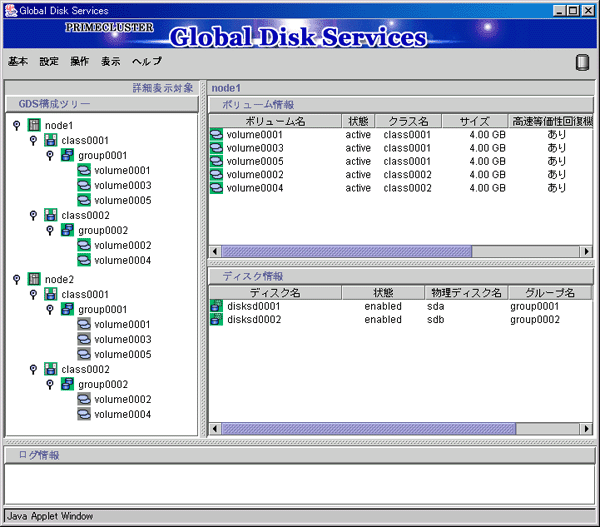
Task: Click volume0001 icon under node1 tree
Action: 84,170
